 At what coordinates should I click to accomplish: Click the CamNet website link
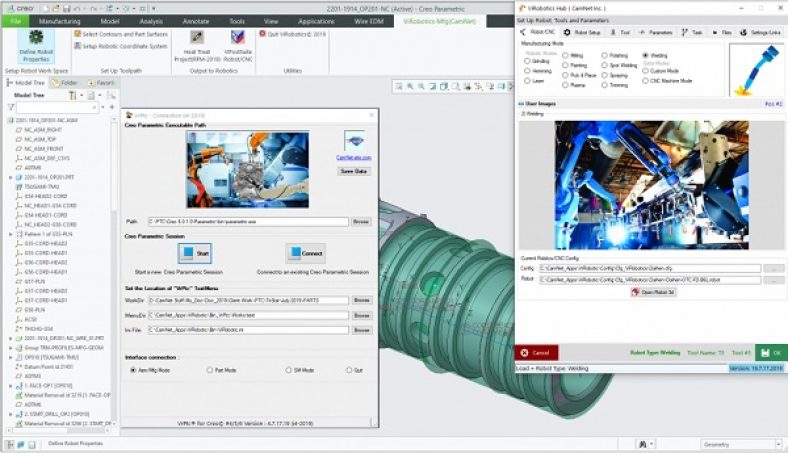[354, 157]
